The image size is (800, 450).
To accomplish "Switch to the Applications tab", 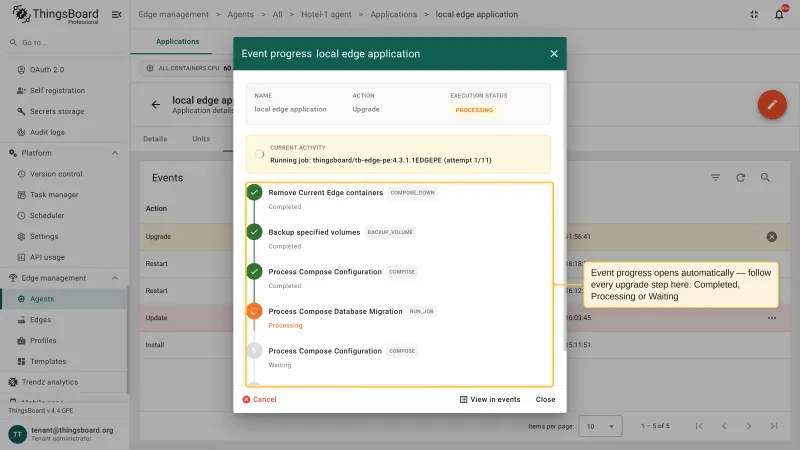I will click(x=178, y=42).
